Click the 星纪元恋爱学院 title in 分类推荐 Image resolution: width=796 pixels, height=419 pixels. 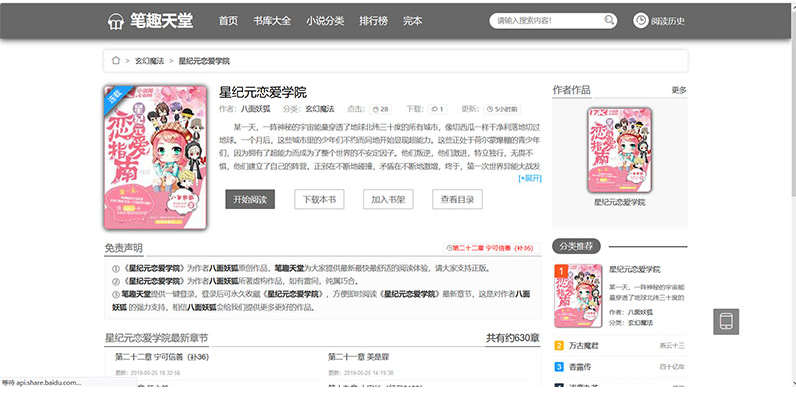(635, 269)
